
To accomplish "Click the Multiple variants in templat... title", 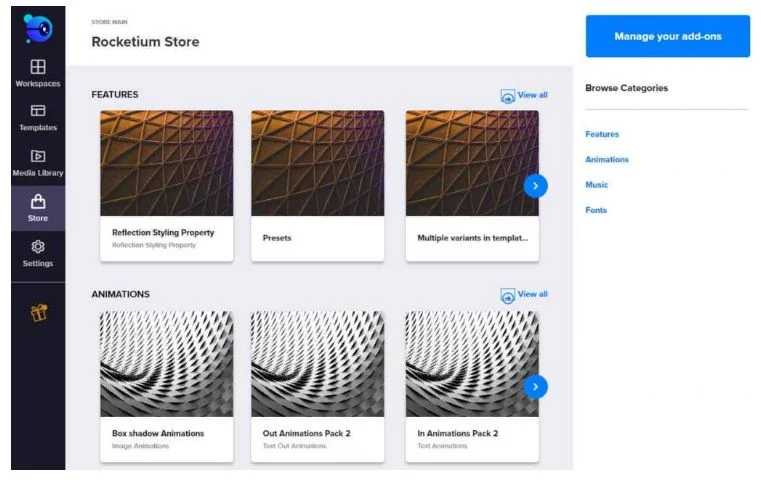I will (473, 238).
